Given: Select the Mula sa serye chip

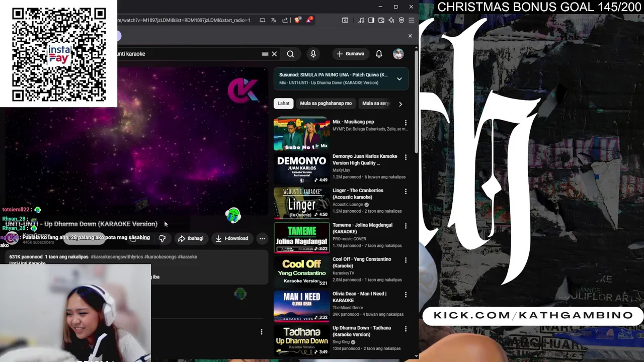Looking at the screenshot, I should click(x=376, y=103).
